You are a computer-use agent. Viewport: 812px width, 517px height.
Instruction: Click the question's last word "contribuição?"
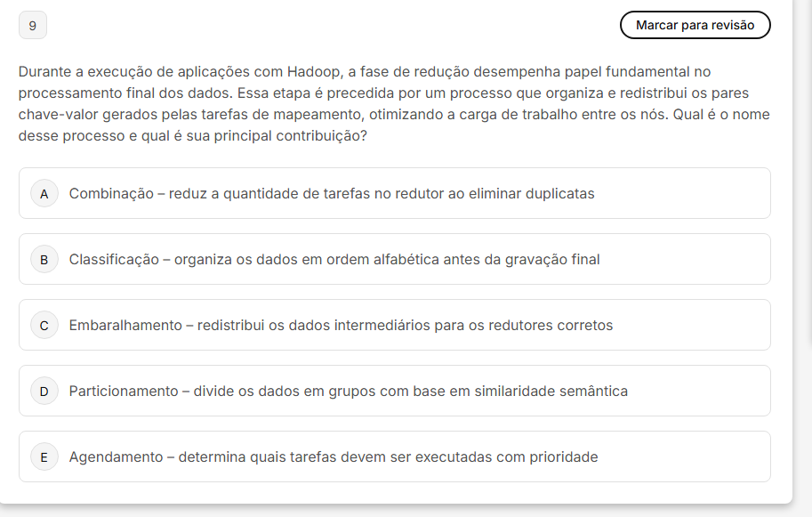coord(321,136)
